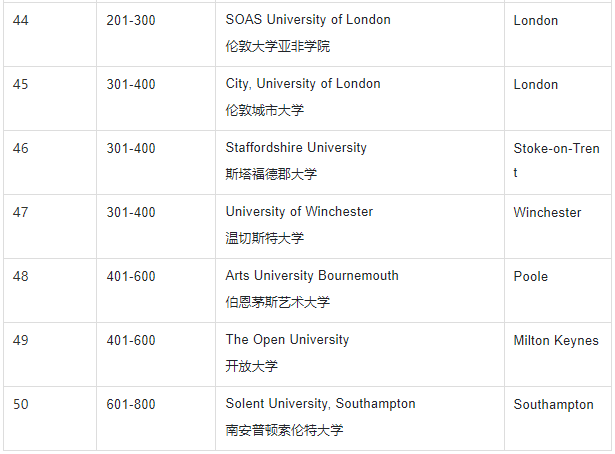The height and width of the screenshot is (454, 615).
Task: Click the Chinese name 南安普顿索伦特大学
Action: (x=284, y=431)
